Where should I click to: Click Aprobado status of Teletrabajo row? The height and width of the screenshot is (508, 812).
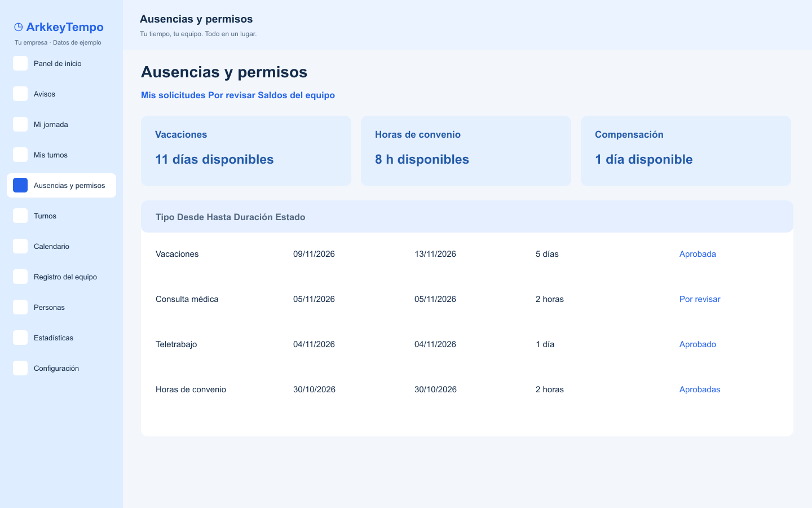click(698, 344)
